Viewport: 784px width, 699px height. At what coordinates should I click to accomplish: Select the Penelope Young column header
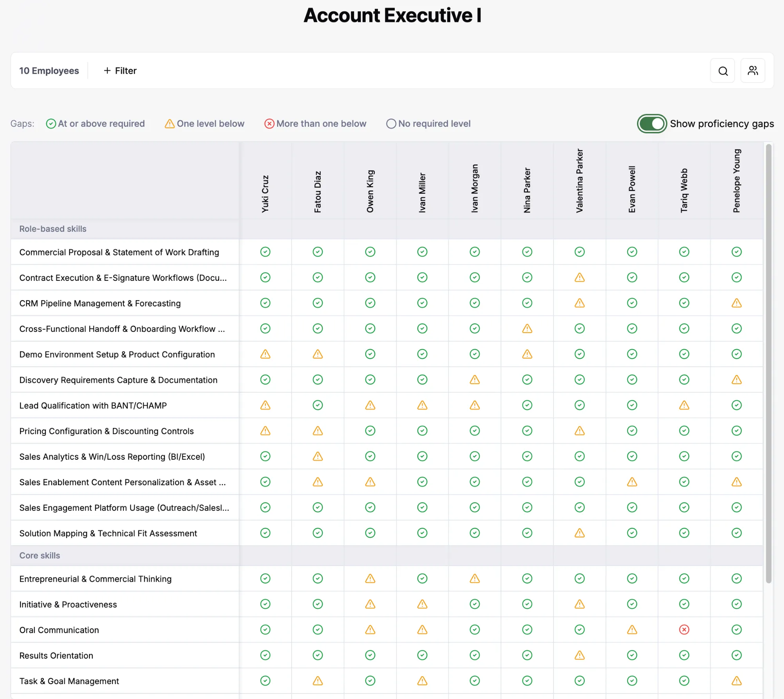tap(737, 181)
